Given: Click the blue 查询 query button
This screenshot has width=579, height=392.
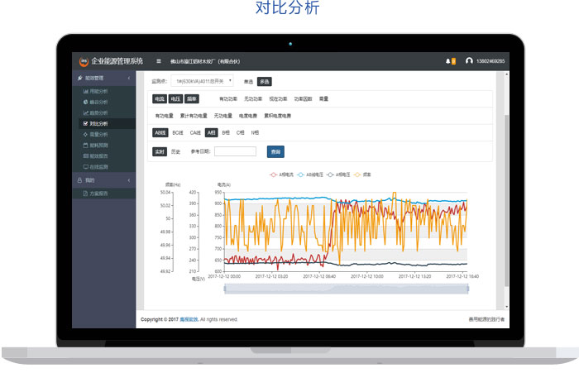Looking at the screenshot, I should pos(275,151).
